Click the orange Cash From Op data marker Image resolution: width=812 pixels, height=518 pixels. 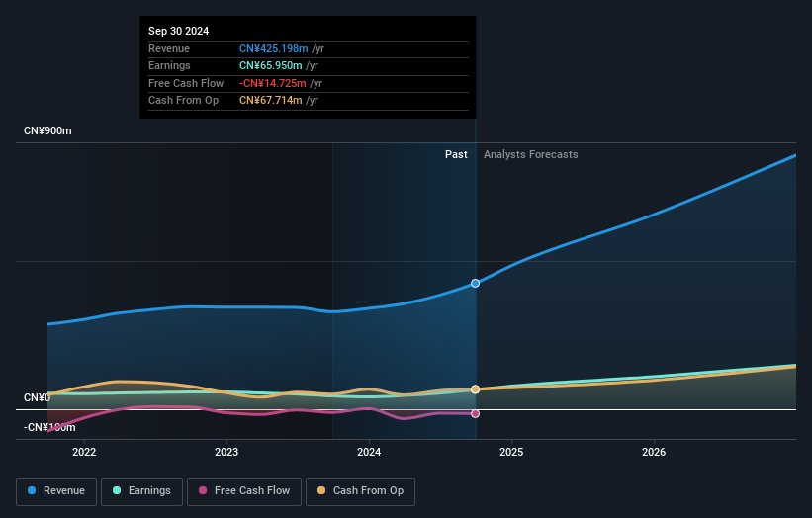[x=476, y=389]
